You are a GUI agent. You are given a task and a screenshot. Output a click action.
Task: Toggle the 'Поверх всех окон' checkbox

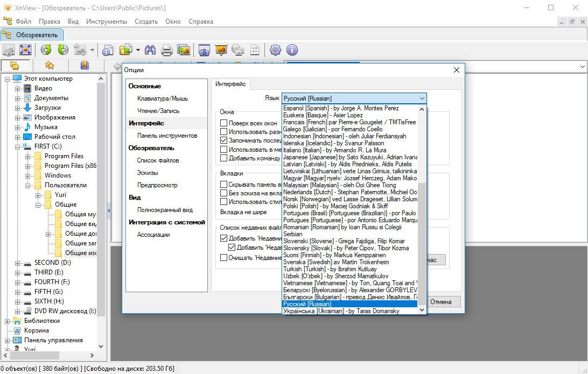coord(224,123)
